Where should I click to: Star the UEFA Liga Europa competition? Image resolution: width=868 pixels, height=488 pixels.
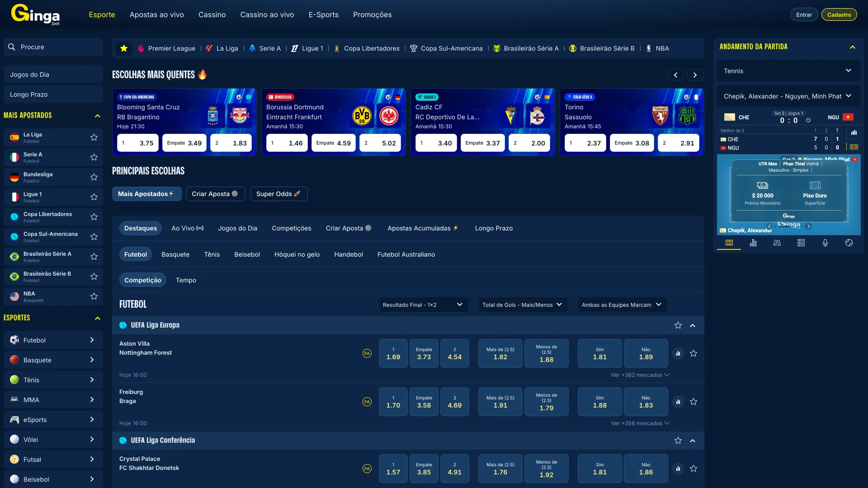pos(678,325)
